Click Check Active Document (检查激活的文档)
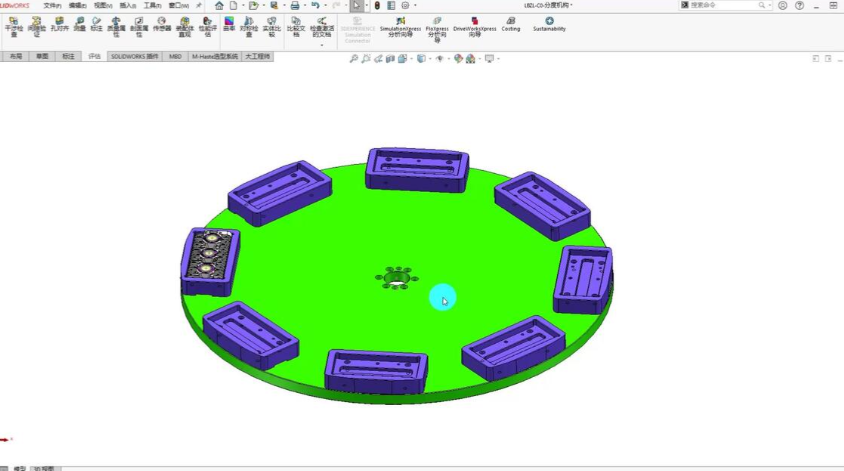The image size is (844, 471). pyautogui.click(x=322, y=26)
